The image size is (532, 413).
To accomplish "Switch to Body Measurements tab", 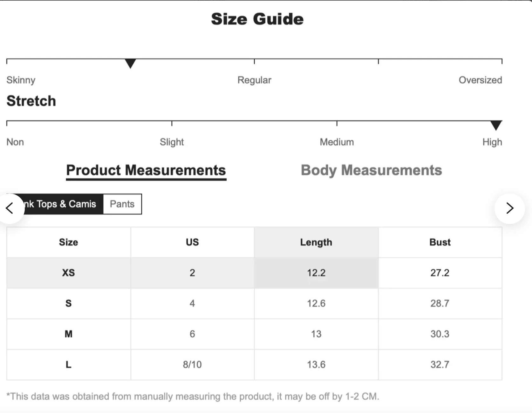I will pyautogui.click(x=371, y=170).
